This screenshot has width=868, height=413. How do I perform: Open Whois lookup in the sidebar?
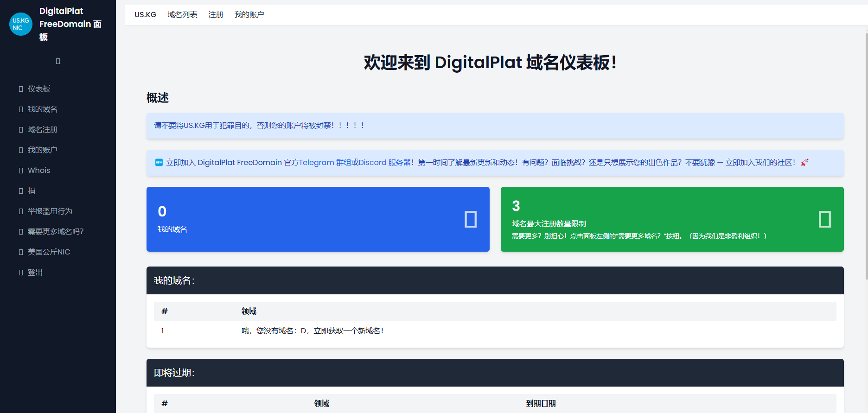39,171
